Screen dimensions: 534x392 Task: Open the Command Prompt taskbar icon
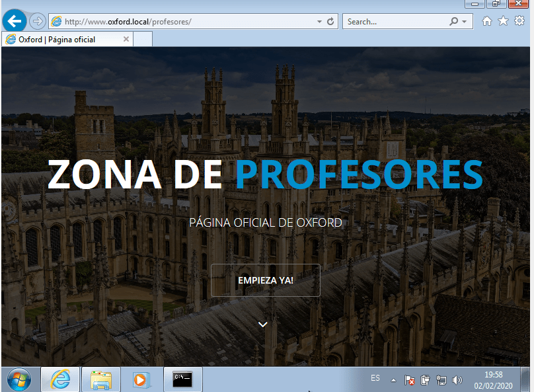tap(182, 379)
